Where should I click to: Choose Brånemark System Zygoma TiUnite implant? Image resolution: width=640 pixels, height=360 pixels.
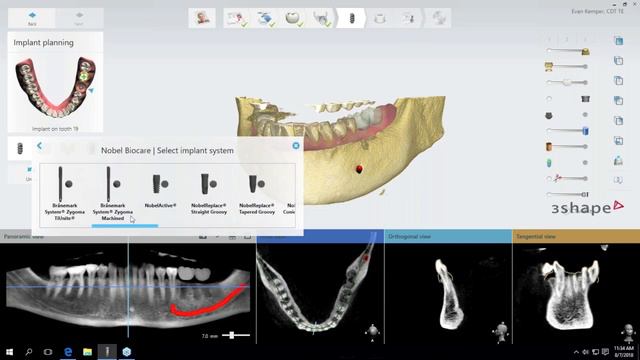coord(64,193)
